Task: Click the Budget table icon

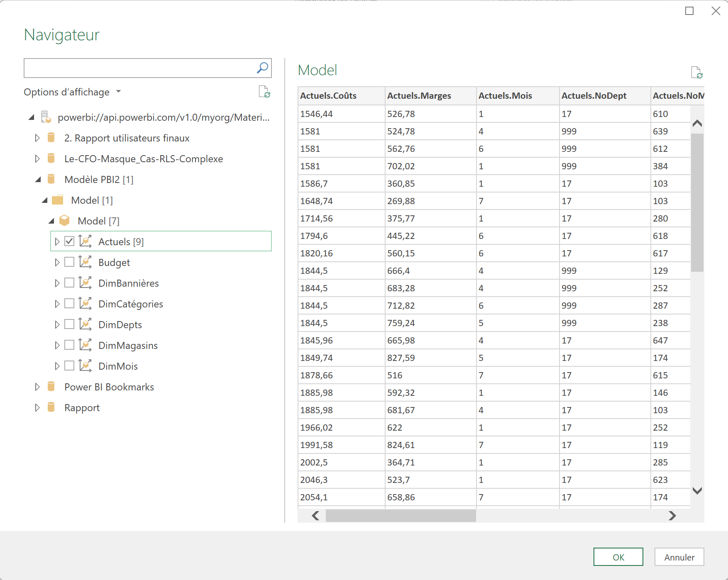Action: tap(85, 262)
